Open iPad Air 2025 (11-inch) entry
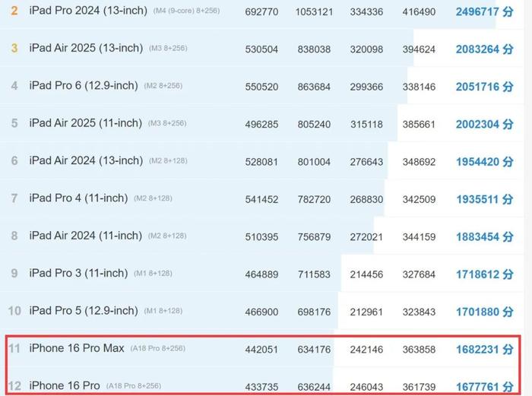Screen dimensions: 532x396 (85, 123)
